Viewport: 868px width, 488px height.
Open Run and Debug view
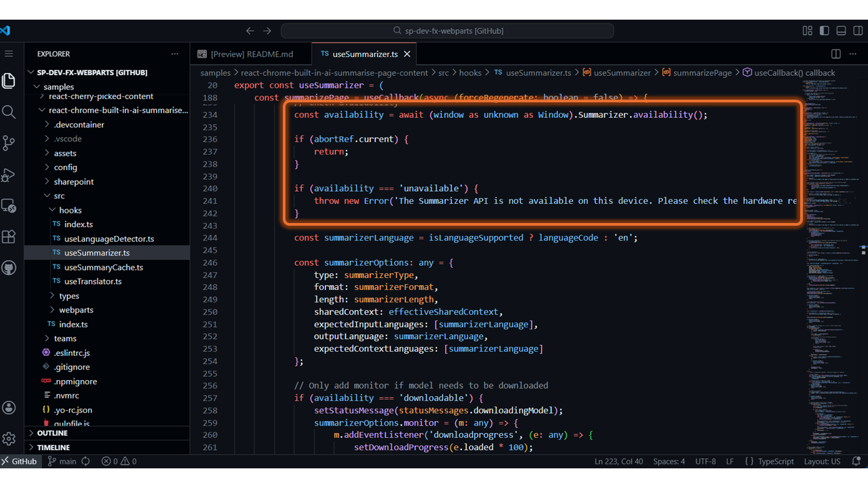coord(9,175)
